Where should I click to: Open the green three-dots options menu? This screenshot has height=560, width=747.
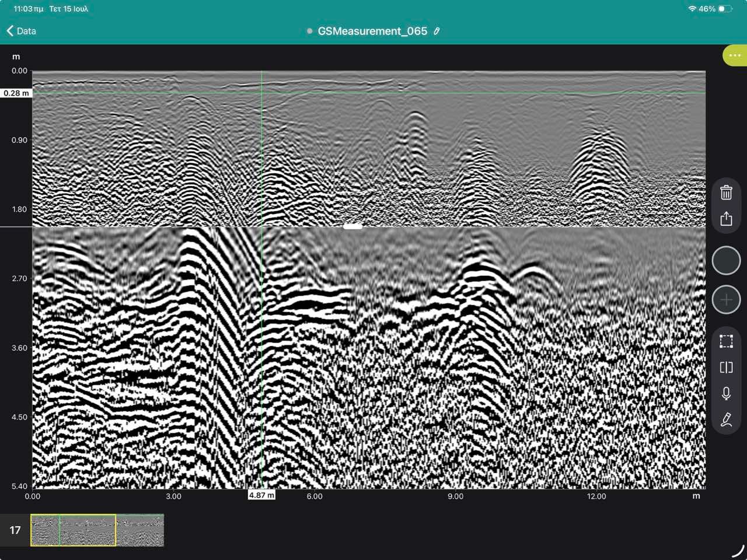point(735,55)
